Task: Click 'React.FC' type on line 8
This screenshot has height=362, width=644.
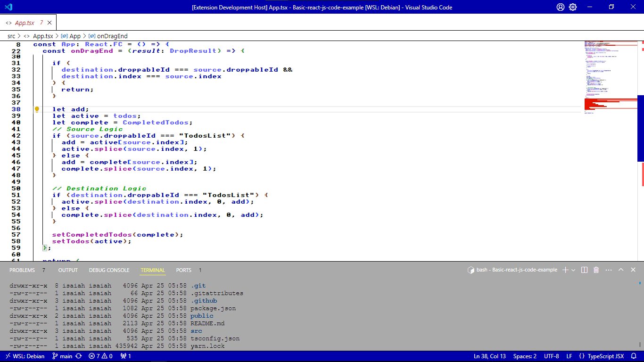Action: click(104, 44)
